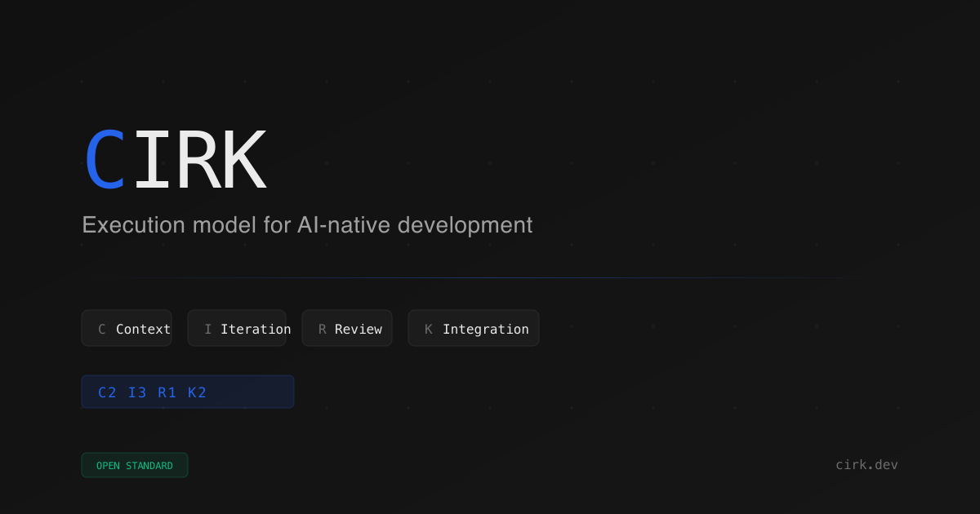The height and width of the screenshot is (514, 980).
Task: Click empty area of the blue code badge
Action: coord(253,392)
